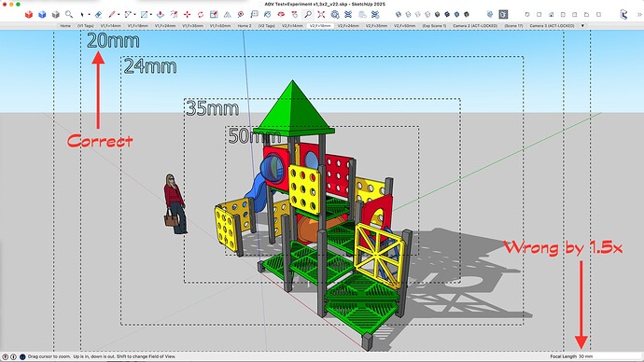Switch to the Iso standard view
Screen dimensions: 644x362
pos(527,14)
